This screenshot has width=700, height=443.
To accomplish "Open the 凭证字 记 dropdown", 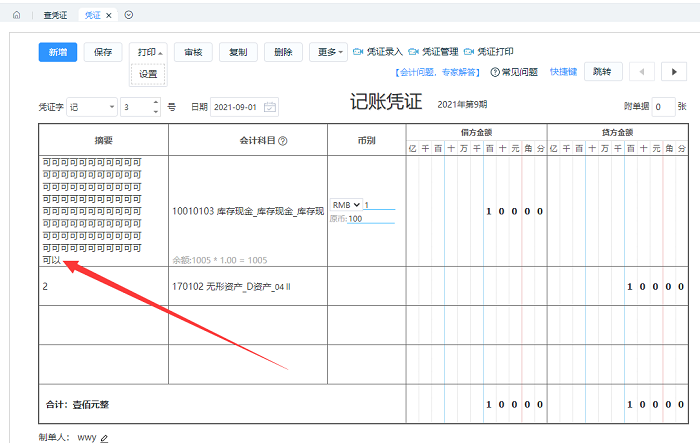I will [90, 106].
